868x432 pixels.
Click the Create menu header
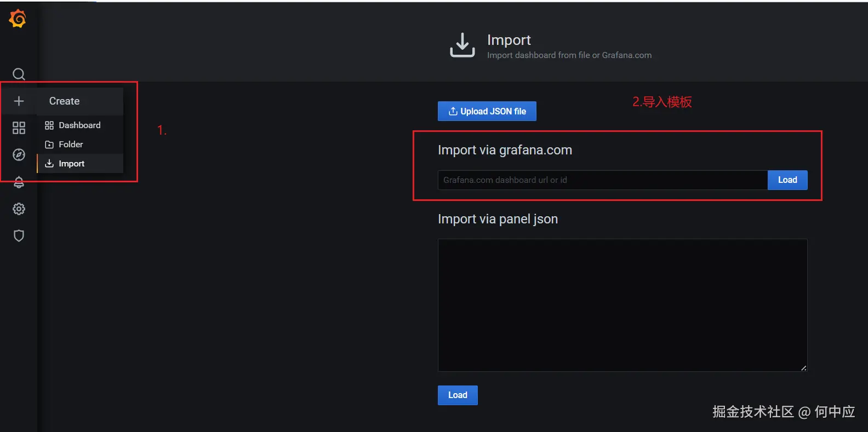pyautogui.click(x=80, y=101)
